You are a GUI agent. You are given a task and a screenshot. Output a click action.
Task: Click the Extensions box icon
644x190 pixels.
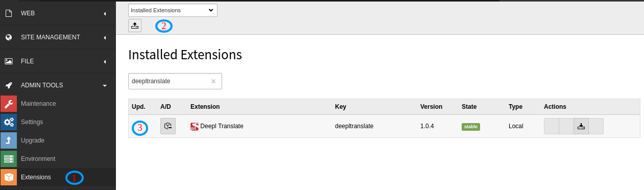(9, 177)
